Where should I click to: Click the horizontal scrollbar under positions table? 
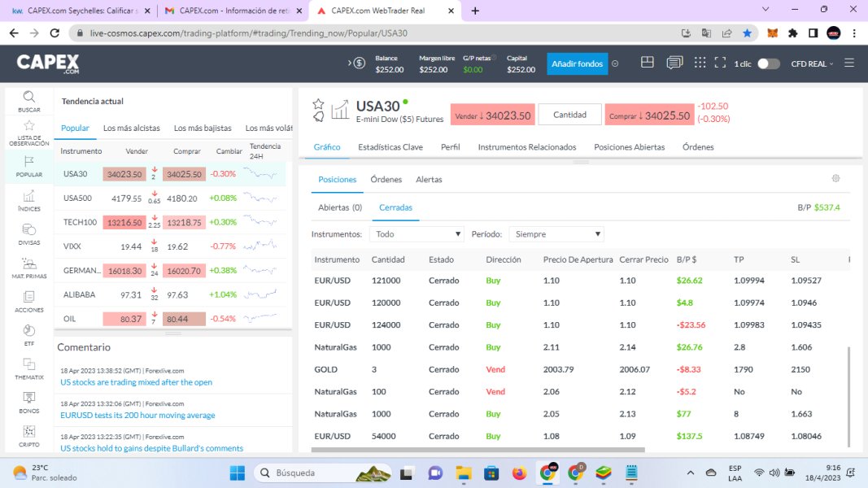(x=478, y=450)
